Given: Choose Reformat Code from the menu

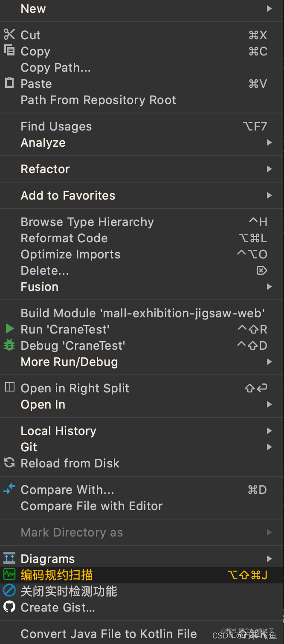Looking at the screenshot, I should coord(142,238).
